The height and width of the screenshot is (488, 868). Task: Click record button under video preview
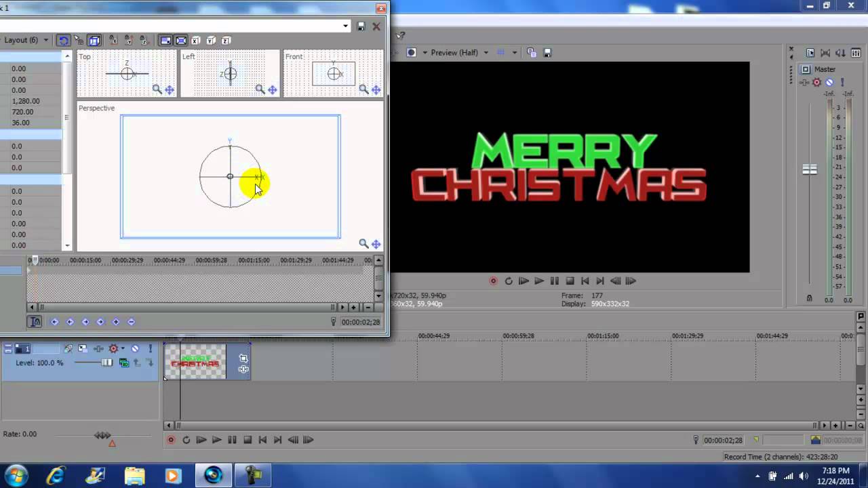point(493,281)
